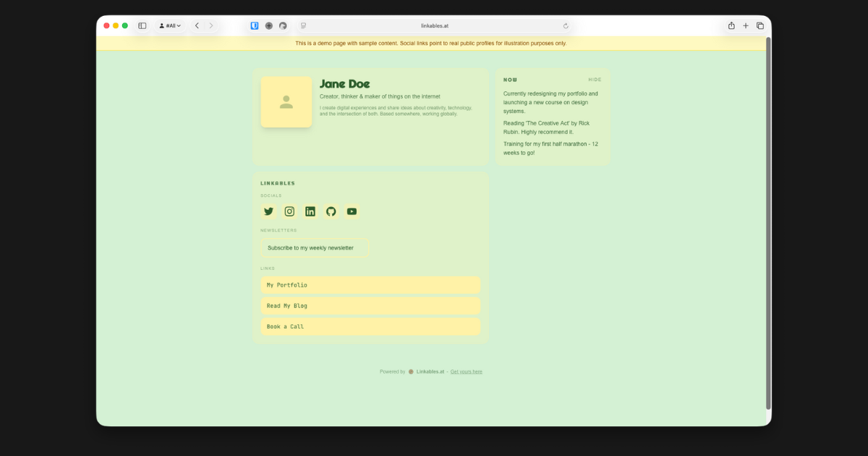Click the LINKABLES section heading
Screen dimensions: 868x456
click(x=278, y=183)
